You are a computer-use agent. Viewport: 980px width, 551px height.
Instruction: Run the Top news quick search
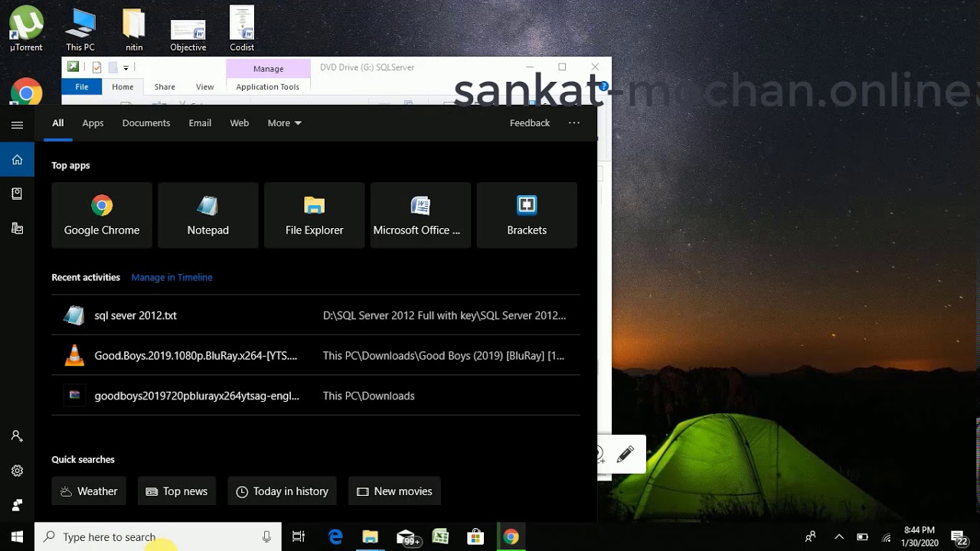[177, 491]
